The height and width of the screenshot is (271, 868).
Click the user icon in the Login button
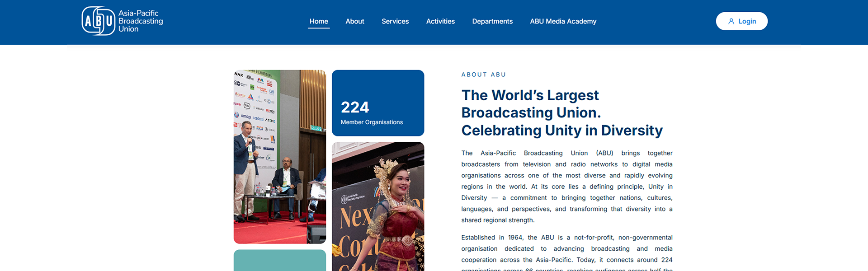731,21
